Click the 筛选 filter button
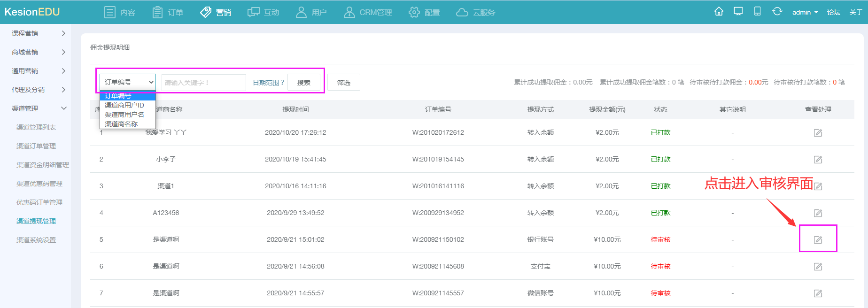 (x=343, y=83)
